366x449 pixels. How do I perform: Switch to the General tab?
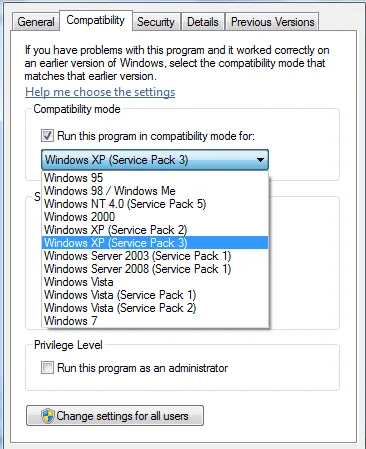click(x=36, y=22)
